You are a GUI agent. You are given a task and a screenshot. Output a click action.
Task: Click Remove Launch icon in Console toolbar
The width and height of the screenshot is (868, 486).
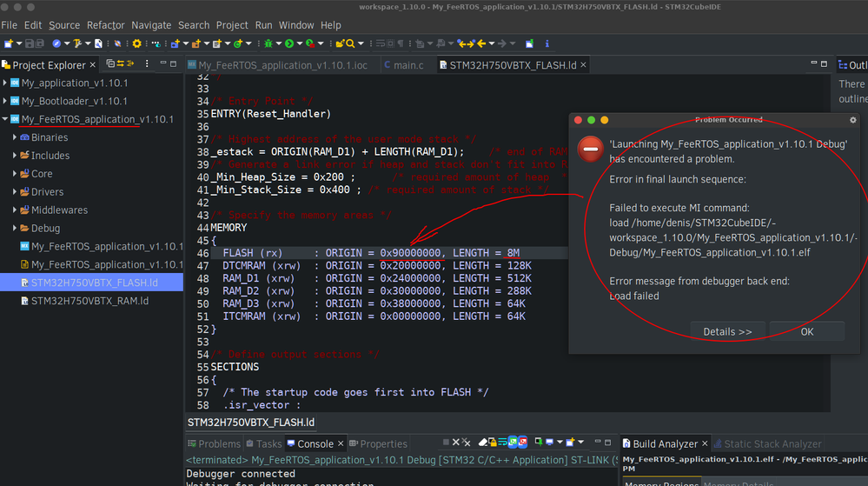(x=455, y=443)
